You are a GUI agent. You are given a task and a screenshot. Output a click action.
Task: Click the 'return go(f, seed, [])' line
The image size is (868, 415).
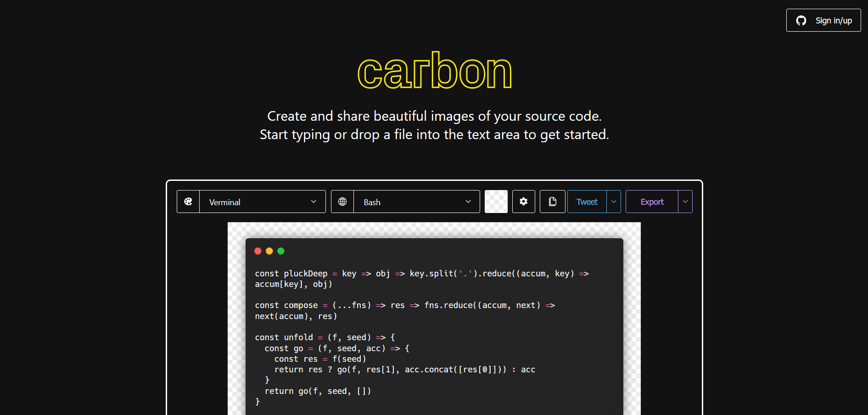point(318,391)
